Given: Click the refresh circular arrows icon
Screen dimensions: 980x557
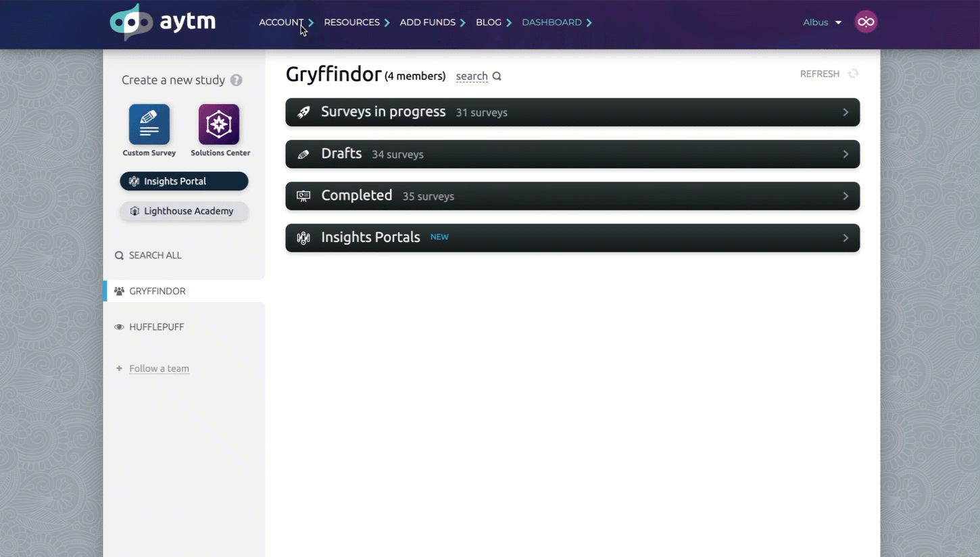Looking at the screenshot, I should pyautogui.click(x=853, y=74).
